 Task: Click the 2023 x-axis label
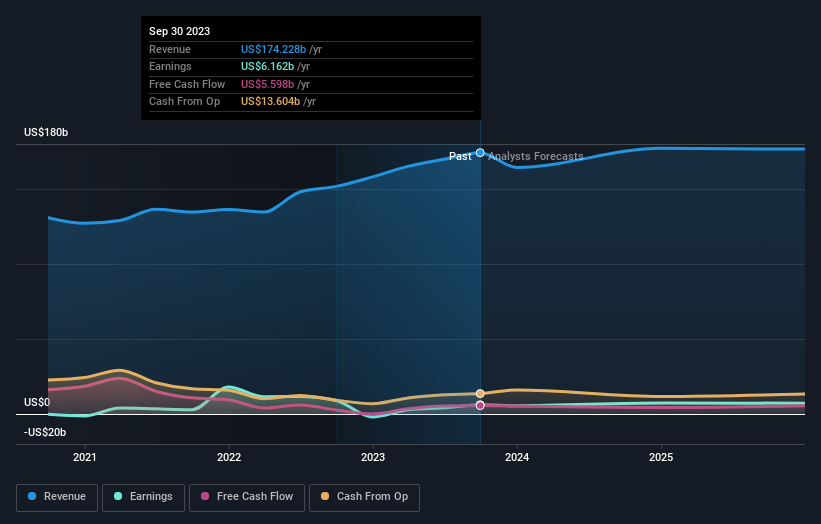(373, 458)
